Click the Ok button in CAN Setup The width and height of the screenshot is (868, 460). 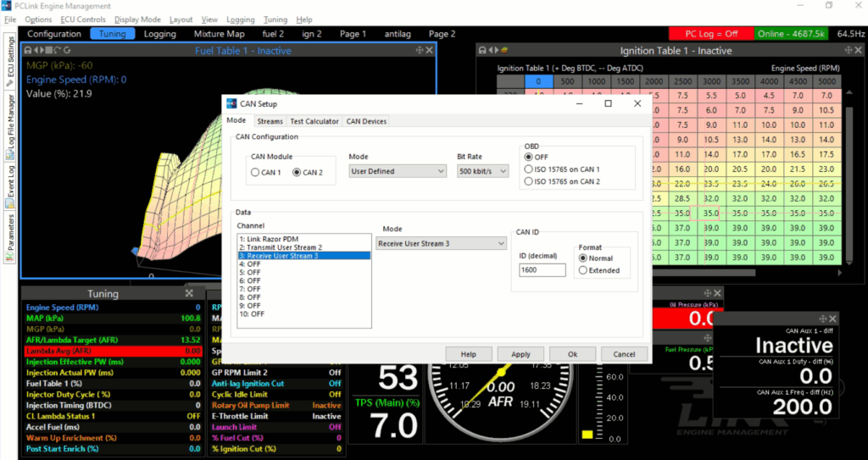(572, 354)
